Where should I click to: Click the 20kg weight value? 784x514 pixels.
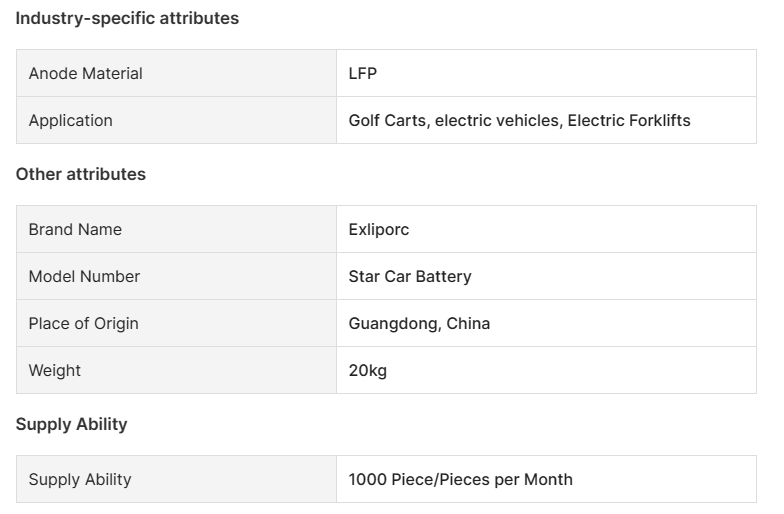(367, 370)
